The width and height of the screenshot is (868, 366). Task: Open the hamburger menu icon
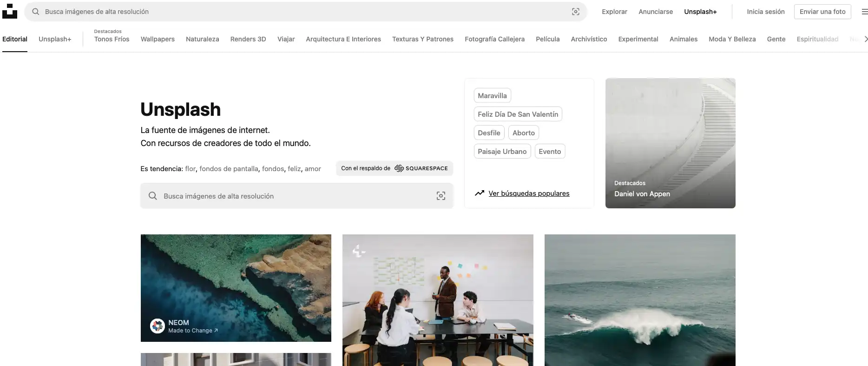(x=865, y=12)
